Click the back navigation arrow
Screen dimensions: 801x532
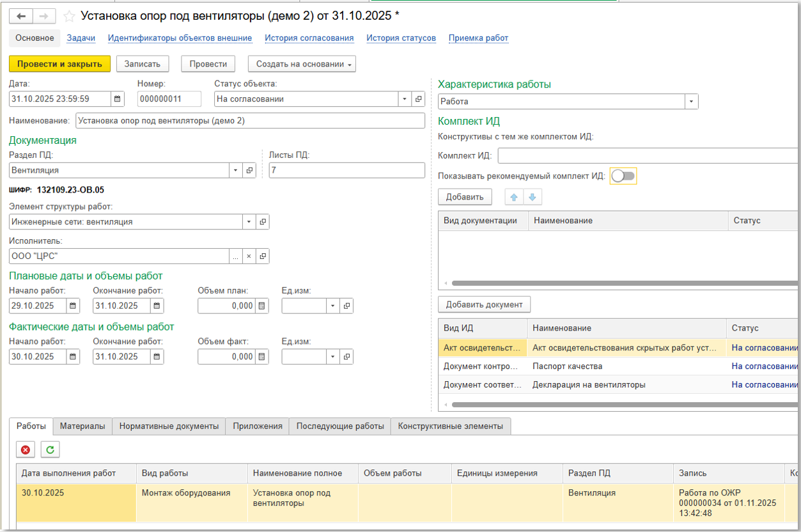tap(21, 16)
